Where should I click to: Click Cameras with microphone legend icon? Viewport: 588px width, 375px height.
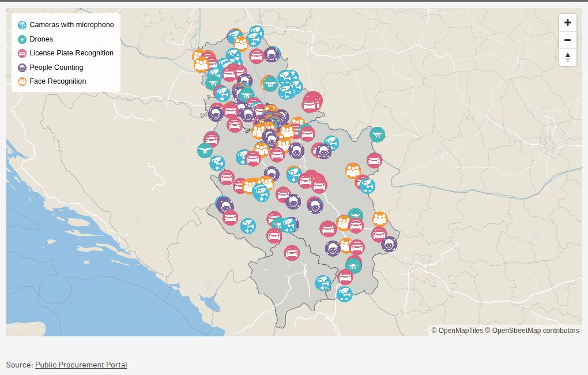22,25
